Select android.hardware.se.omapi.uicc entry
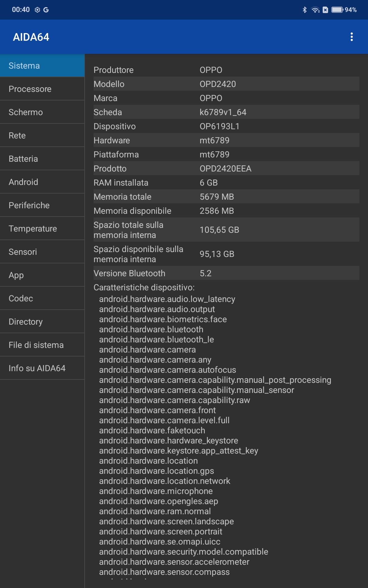The height and width of the screenshot is (588, 368). pyautogui.click(x=160, y=541)
